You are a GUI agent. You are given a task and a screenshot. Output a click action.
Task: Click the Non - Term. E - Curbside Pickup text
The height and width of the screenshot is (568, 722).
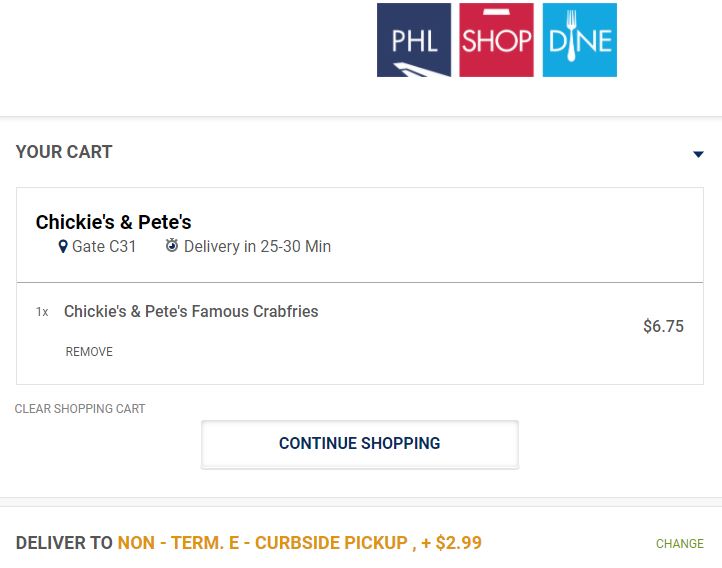tap(262, 543)
